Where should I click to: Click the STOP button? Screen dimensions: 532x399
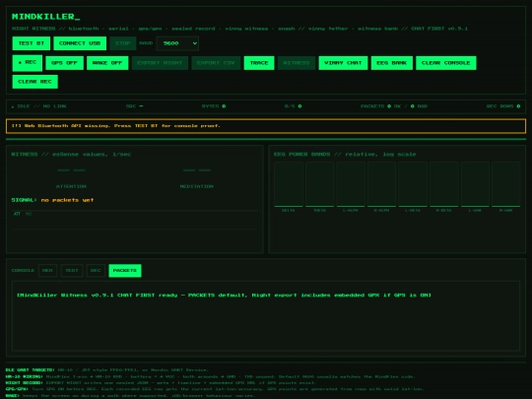click(123, 43)
